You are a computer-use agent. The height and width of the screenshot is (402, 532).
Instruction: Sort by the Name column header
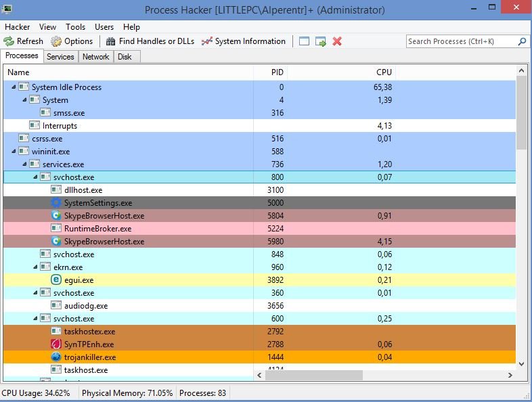click(x=128, y=72)
